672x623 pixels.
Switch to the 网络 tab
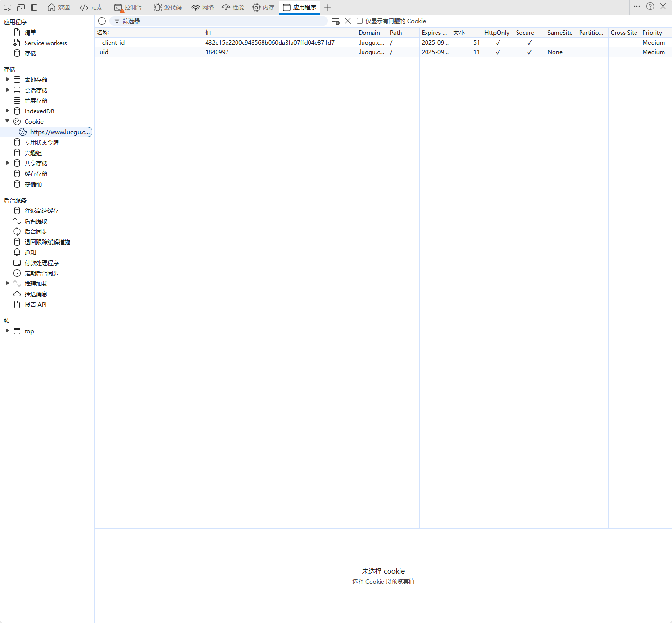203,8
